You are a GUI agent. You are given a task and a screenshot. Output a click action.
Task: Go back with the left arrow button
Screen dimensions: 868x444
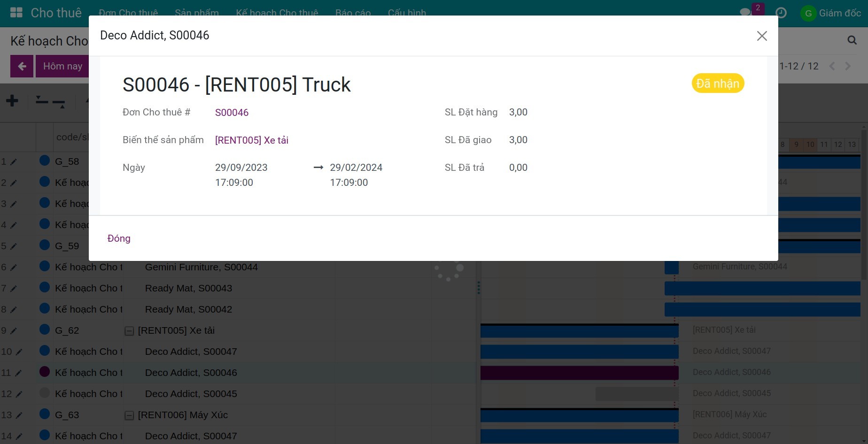pos(22,66)
